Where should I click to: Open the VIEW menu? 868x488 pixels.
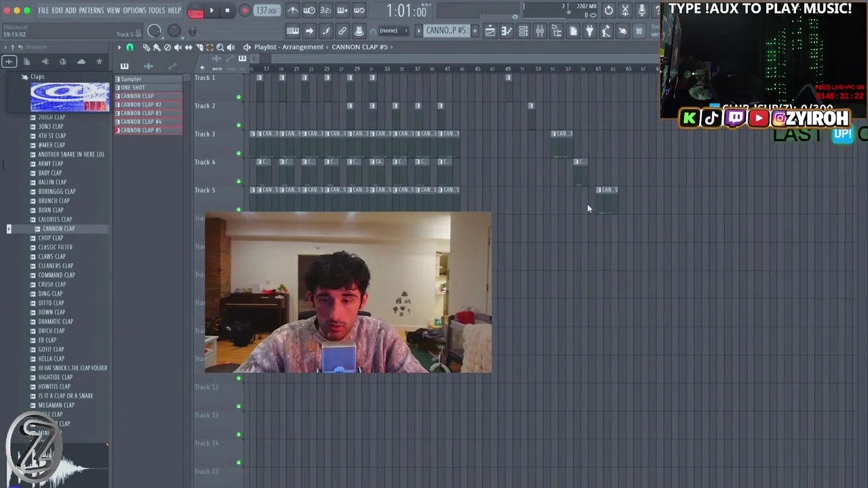113,10
